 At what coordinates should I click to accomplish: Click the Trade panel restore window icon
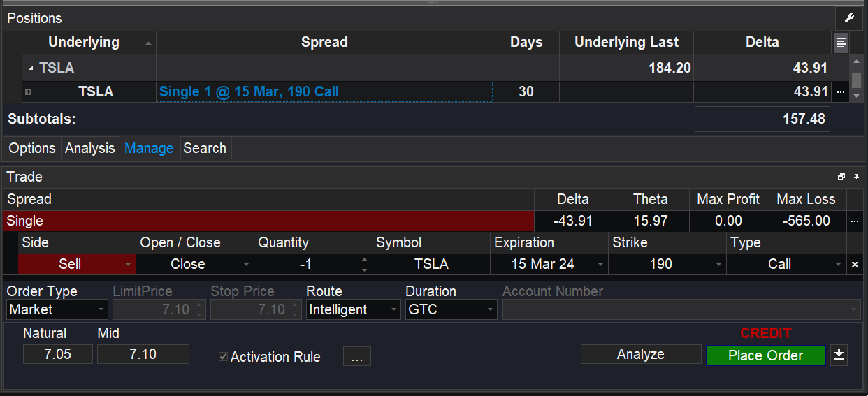pyautogui.click(x=841, y=177)
